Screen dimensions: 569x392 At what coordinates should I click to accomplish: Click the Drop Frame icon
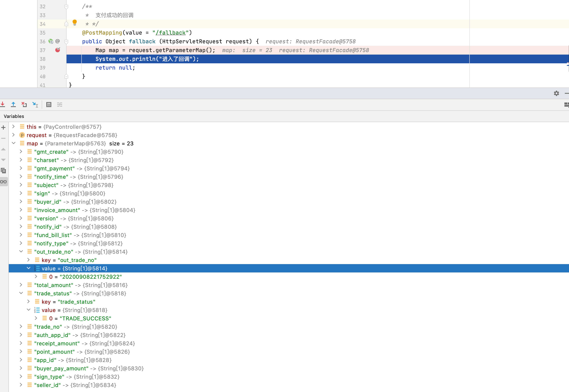coord(24,105)
